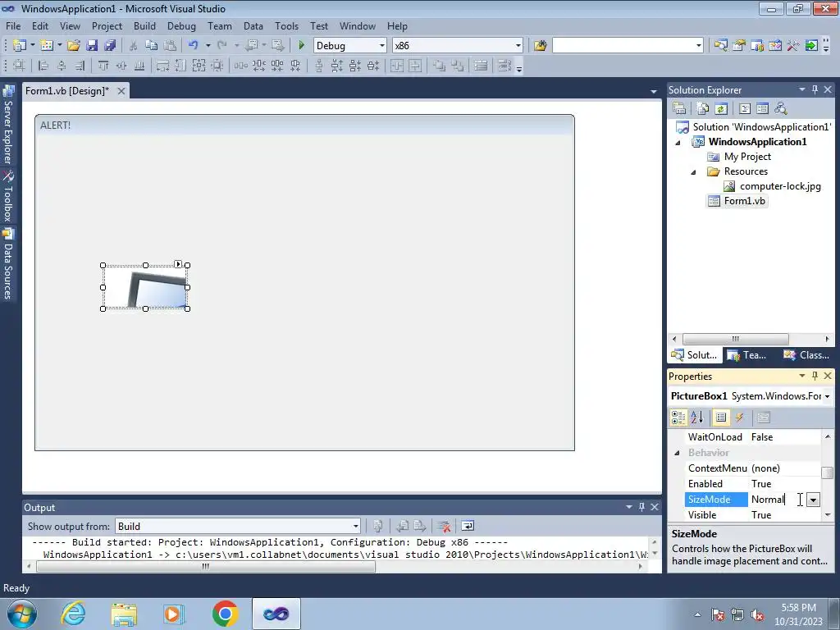Click the Windows Start button
The image size is (840, 630).
coord(21,614)
